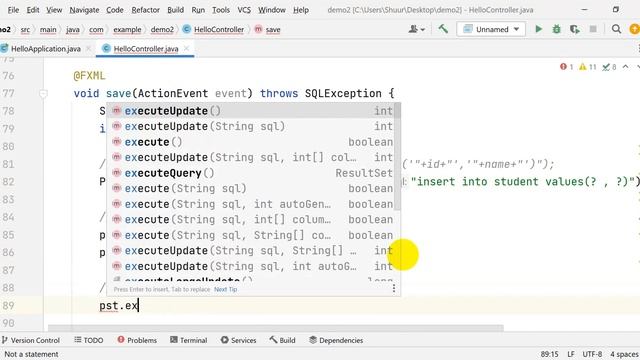
Task: Open the Edit menu
Action: (33, 10)
